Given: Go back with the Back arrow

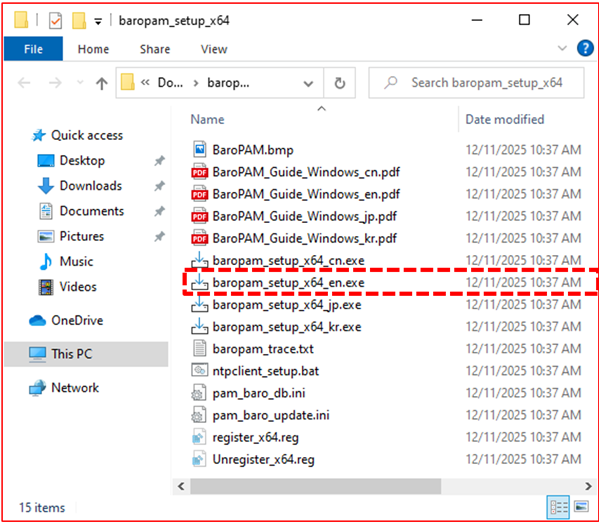Looking at the screenshot, I should (x=24, y=83).
